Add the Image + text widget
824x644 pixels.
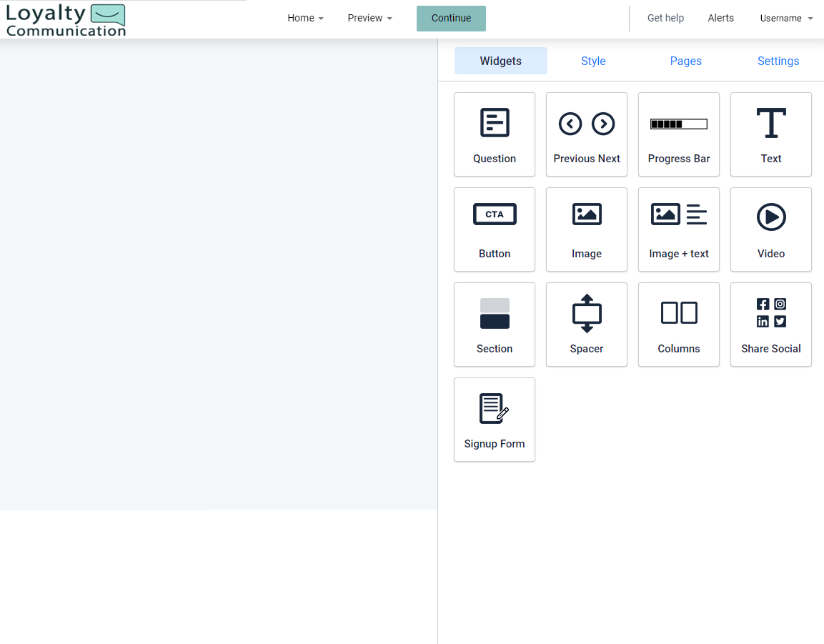pyautogui.click(x=678, y=229)
